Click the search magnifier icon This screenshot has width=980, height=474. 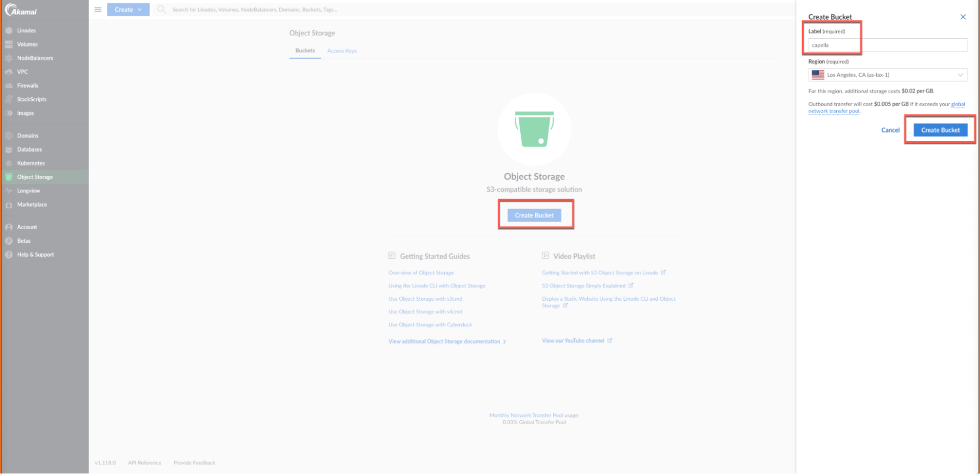[x=161, y=10]
